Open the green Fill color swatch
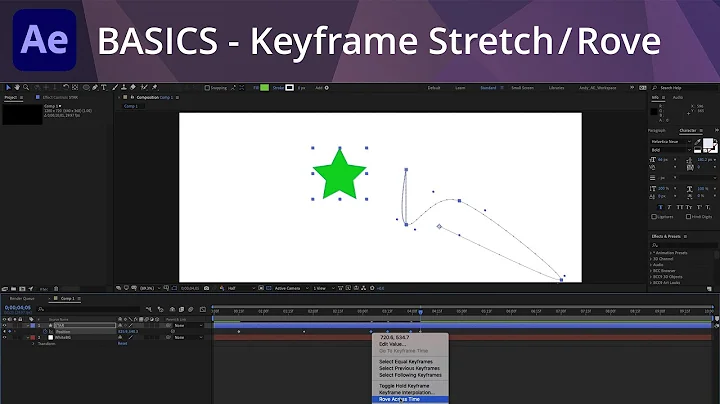Image resolution: width=720 pixels, height=404 pixels. 264,88
